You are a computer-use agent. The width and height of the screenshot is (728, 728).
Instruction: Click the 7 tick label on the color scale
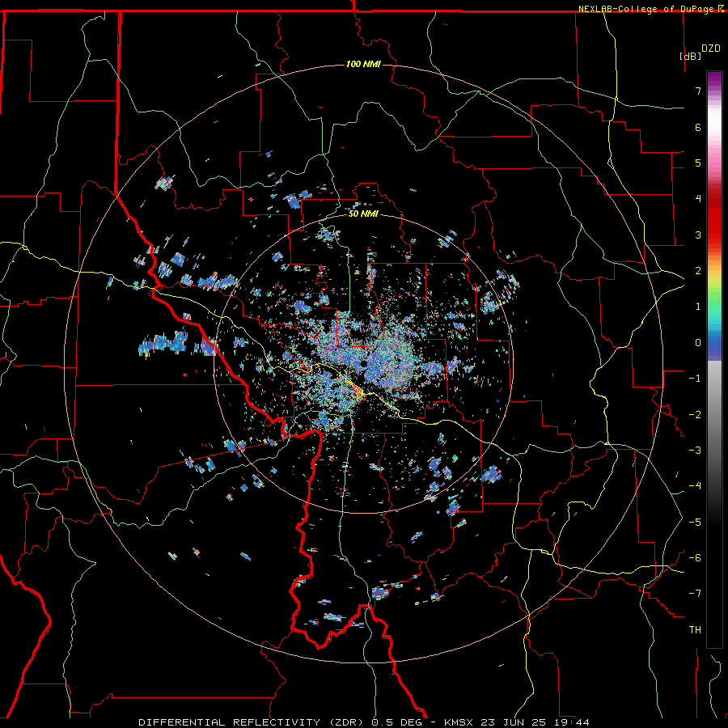pyautogui.click(x=698, y=91)
